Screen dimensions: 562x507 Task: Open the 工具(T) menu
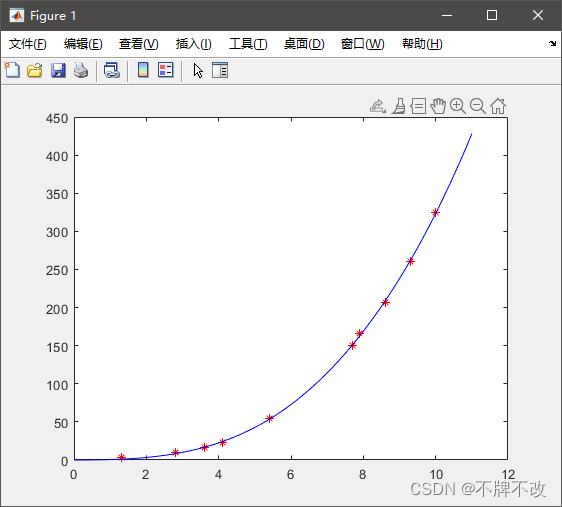point(248,44)
